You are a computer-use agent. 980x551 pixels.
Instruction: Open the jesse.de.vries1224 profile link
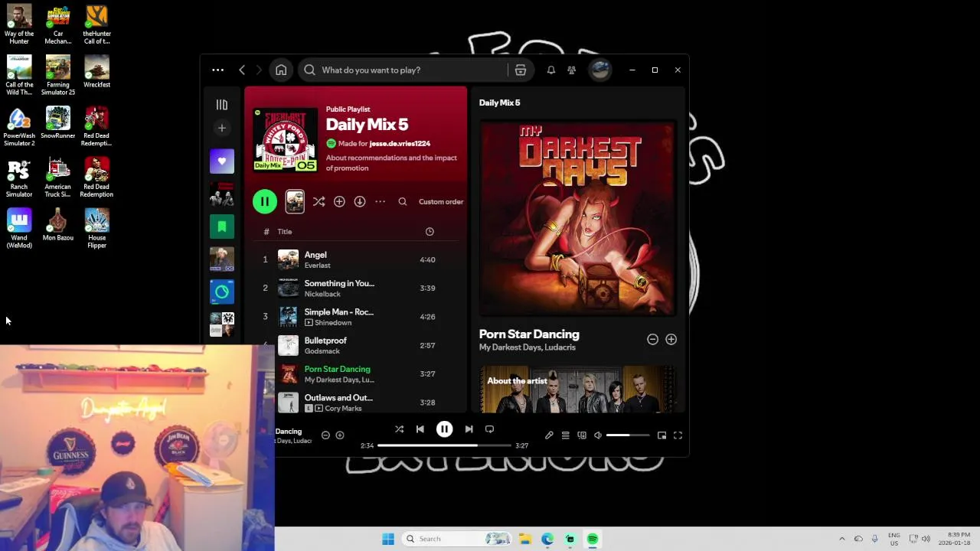pyautogui.click(x=400, y=143)
